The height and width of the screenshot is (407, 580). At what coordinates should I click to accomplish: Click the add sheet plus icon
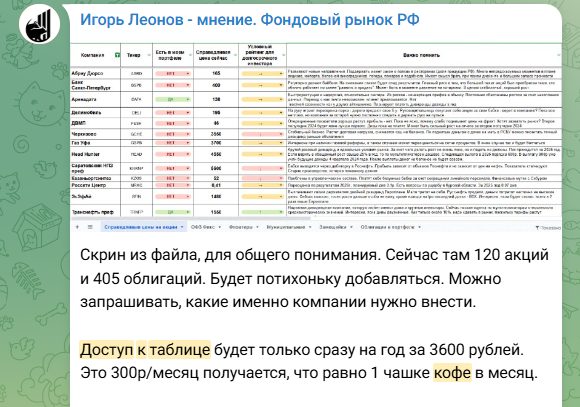77,227
